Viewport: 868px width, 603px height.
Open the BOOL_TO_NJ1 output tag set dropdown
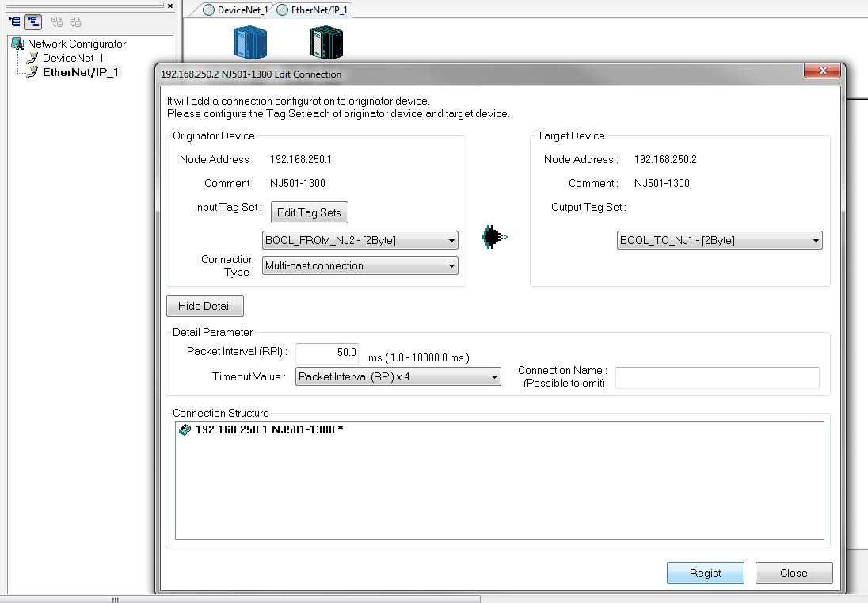click(720, 240)
